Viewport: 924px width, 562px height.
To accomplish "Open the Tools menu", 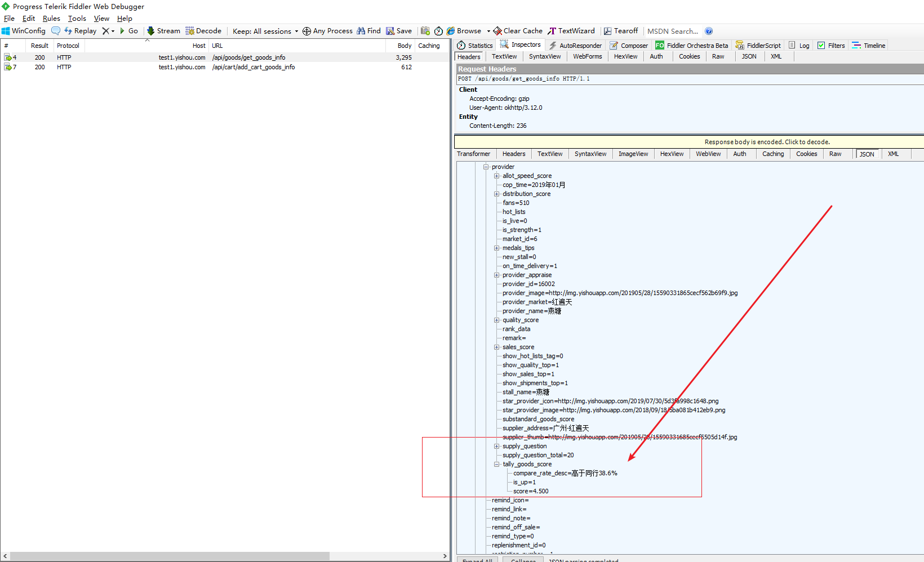I will click(x=77, y=19).
